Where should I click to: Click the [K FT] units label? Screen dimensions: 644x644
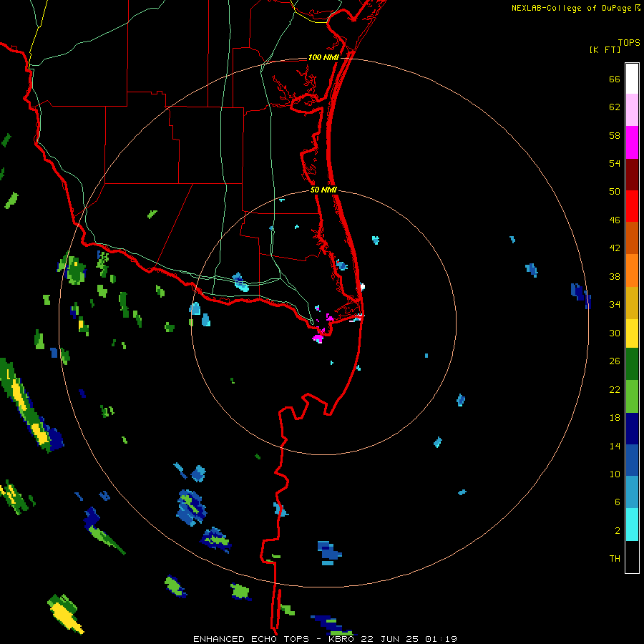pos(605,49)
